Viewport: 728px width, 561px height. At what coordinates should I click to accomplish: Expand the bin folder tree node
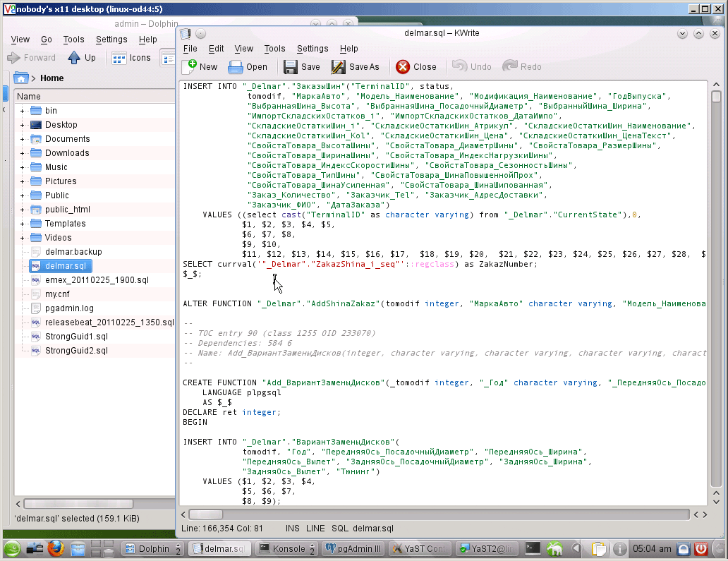23,111
